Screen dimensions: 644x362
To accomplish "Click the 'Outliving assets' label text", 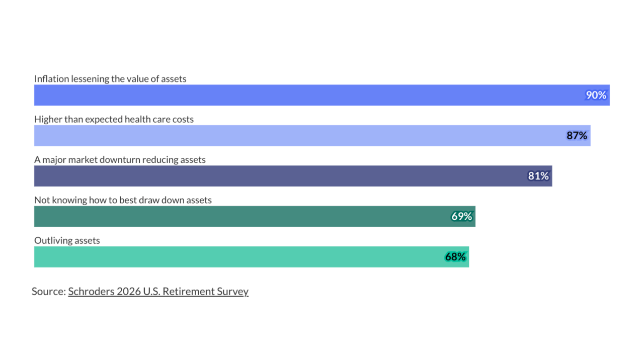I will [x=67, y=240].
